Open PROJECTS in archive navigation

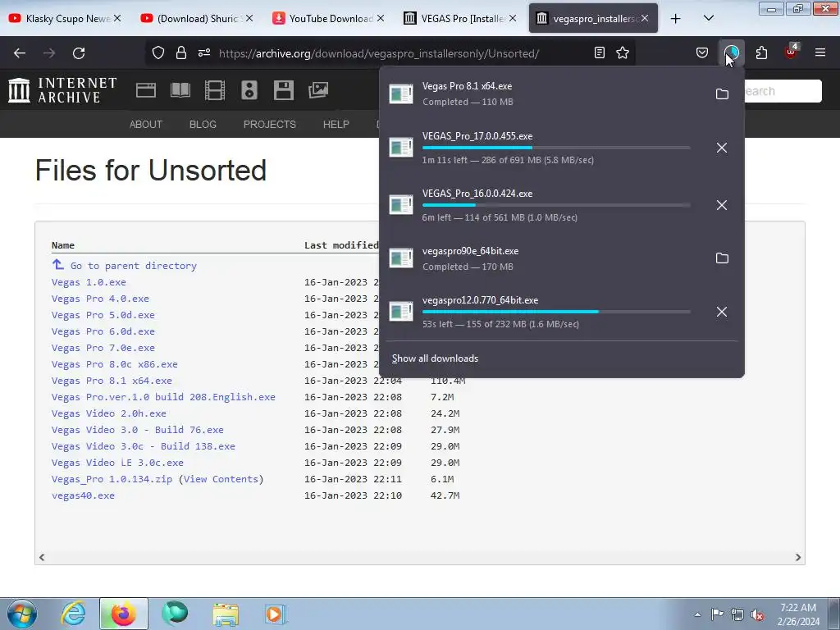point(269,125)
